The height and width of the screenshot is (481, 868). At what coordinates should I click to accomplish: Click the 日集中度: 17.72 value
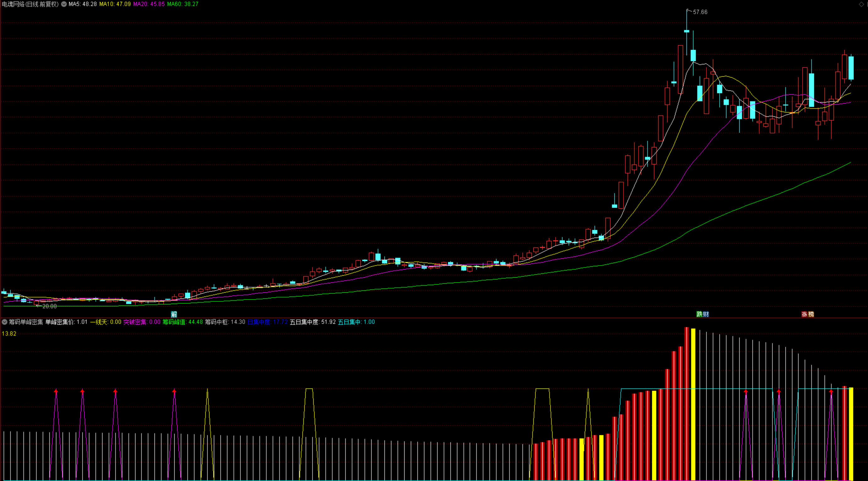coord(268,322)
